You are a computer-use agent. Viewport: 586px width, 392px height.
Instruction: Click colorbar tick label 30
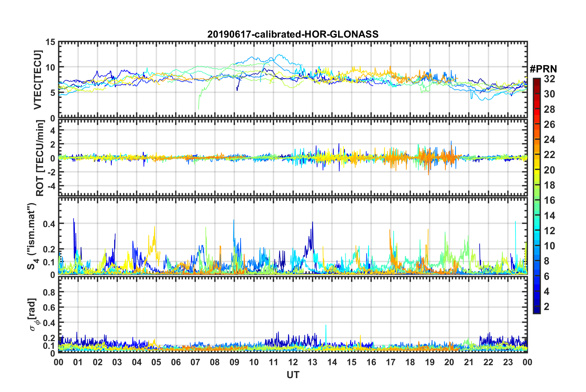[x=549, y=94]
